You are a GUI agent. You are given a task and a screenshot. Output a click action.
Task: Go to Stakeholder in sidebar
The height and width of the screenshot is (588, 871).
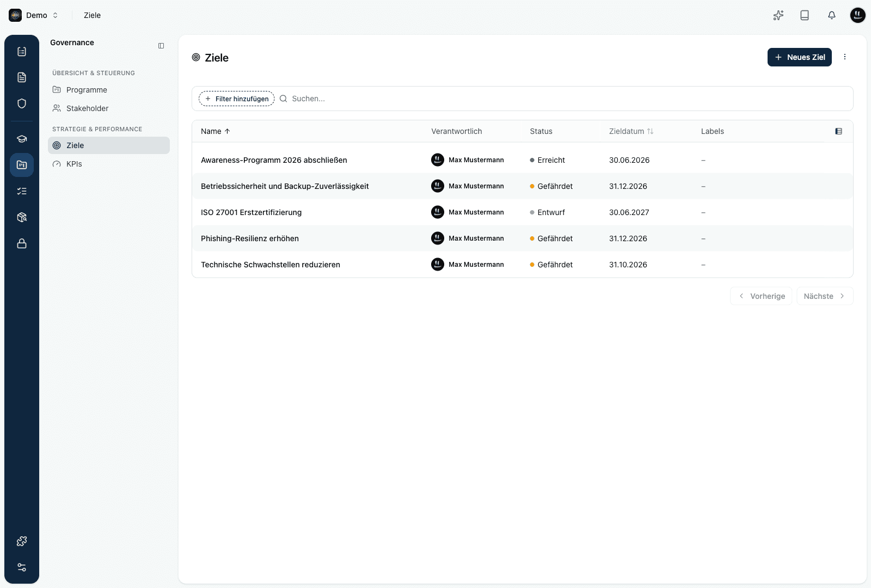[x=109, y=108]
